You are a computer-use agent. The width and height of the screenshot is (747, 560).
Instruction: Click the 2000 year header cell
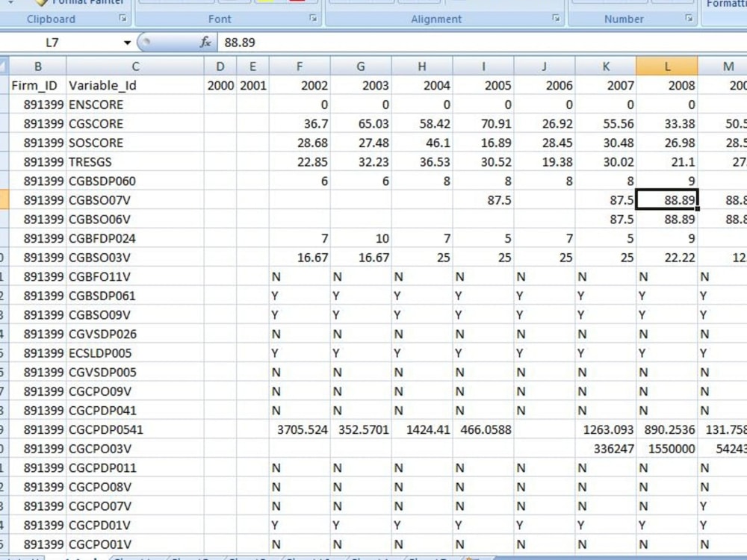click(x=220, y=85)
